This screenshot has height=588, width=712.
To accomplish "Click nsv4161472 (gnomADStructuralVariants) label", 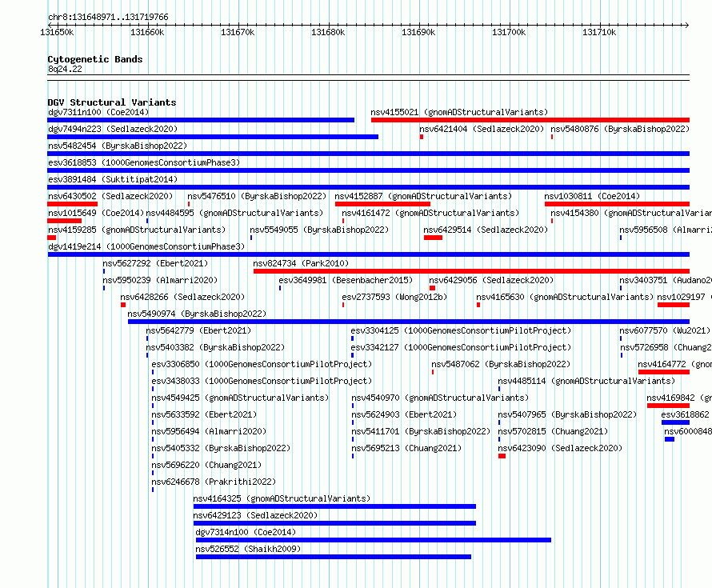I will 430,213.
